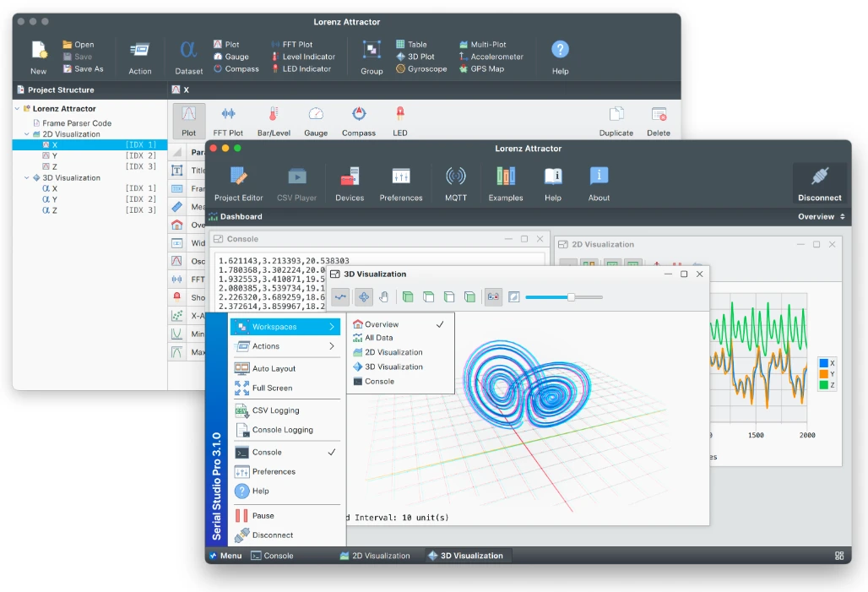Add a Compass from the top toolbar

tap(236, 68)
